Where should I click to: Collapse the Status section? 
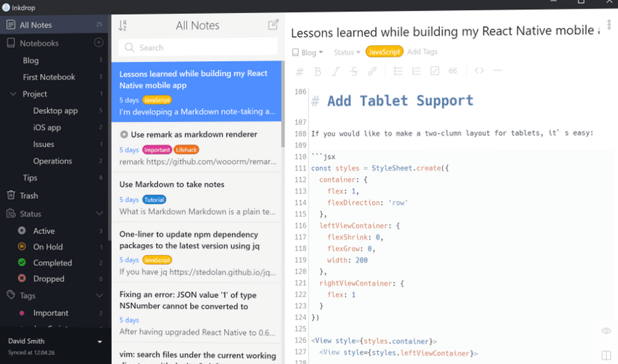[99, 213]
